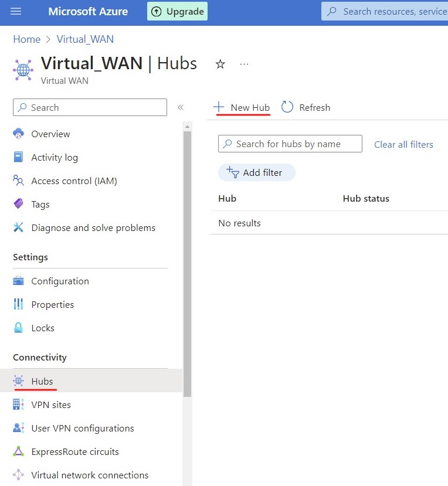Viewport: 448px width, 486px height.
Task: Go to Home breadcrumb
Action: 26,39
